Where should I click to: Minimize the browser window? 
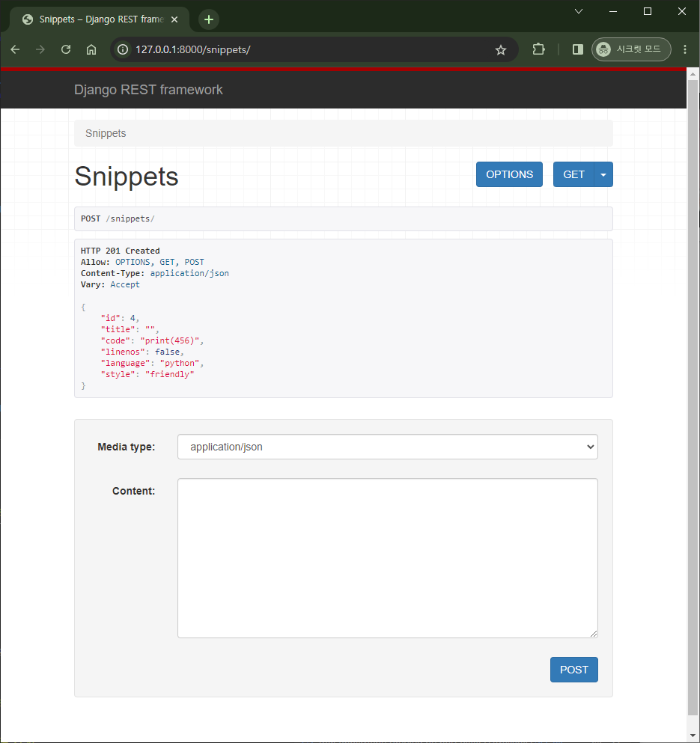(x=613, y=11)
